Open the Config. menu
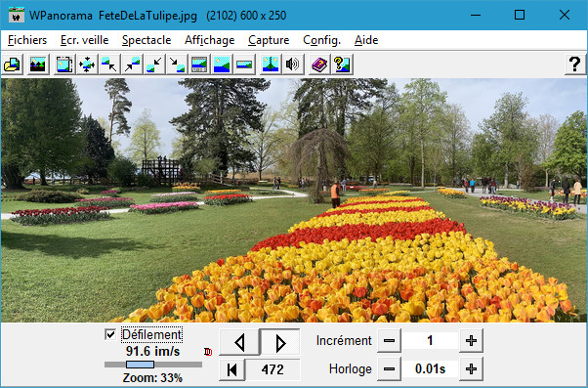588x388 pixels. [x=321, y=40]
